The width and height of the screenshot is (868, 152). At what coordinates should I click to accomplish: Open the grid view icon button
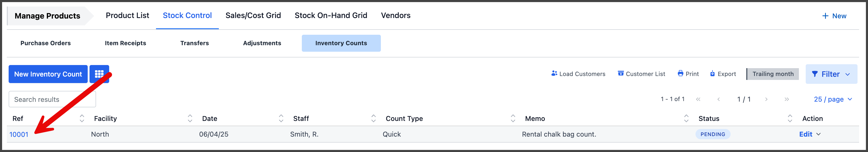(x=99, y=74)
